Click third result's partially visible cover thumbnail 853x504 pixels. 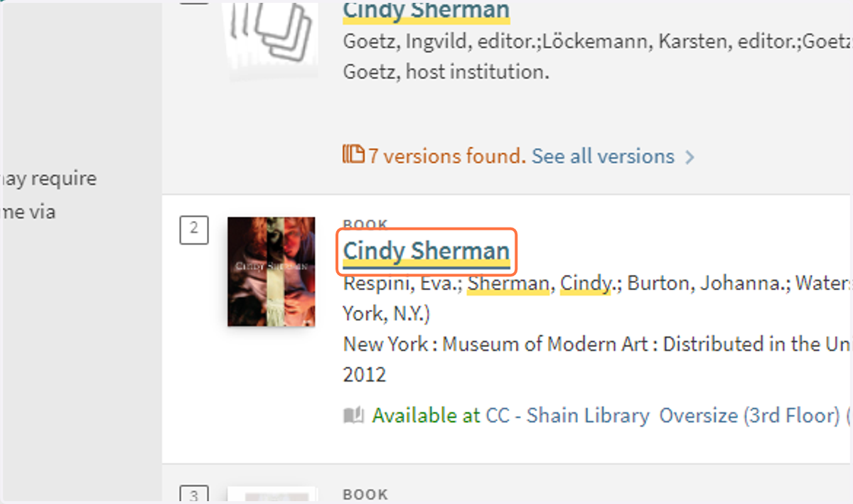(272, 495)
